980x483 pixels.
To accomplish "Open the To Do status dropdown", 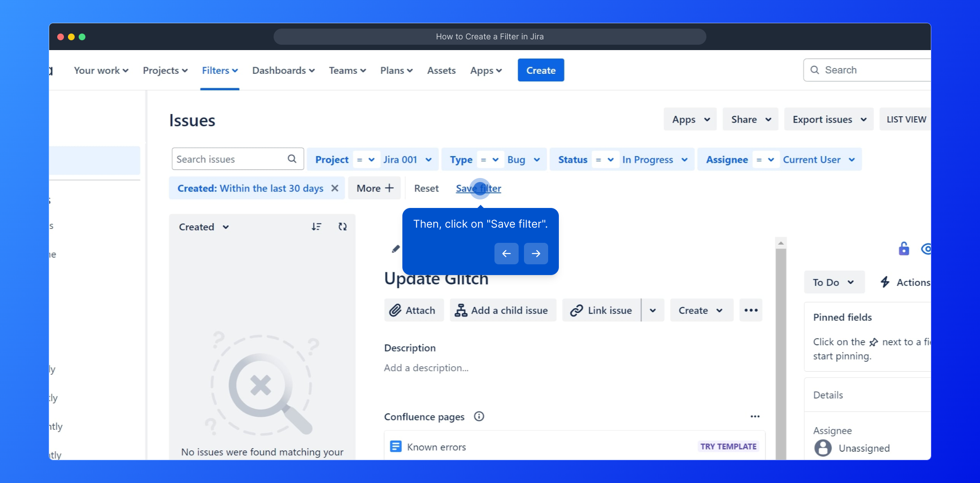I will click(x=833, y=282).
